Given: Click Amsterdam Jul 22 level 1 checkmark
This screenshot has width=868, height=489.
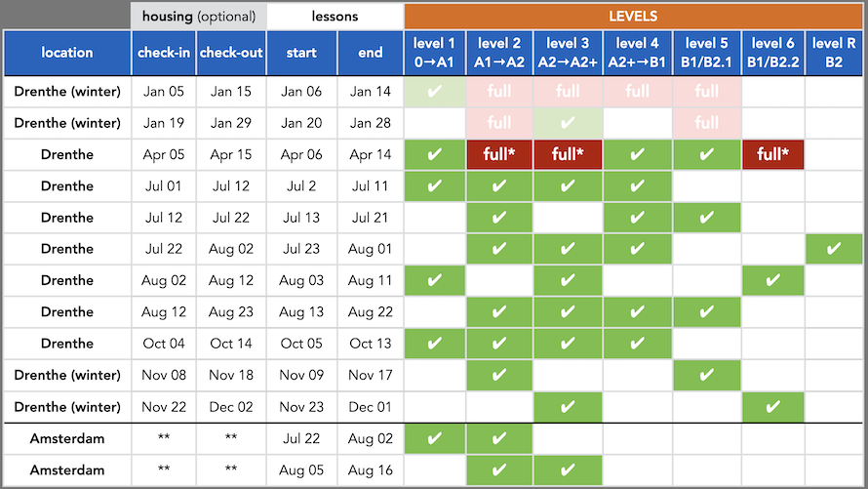Looking at the screenshot, I should (435, 438).
